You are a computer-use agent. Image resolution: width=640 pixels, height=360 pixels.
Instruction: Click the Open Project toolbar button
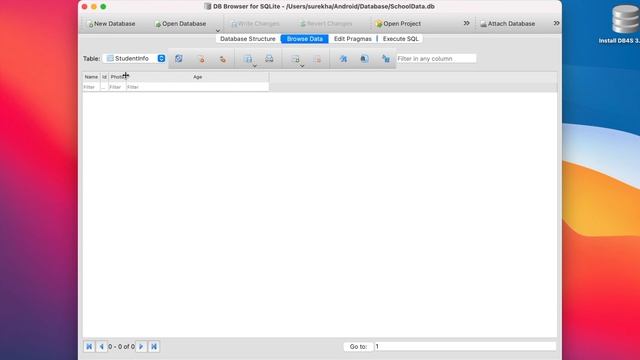pos(398,24)
